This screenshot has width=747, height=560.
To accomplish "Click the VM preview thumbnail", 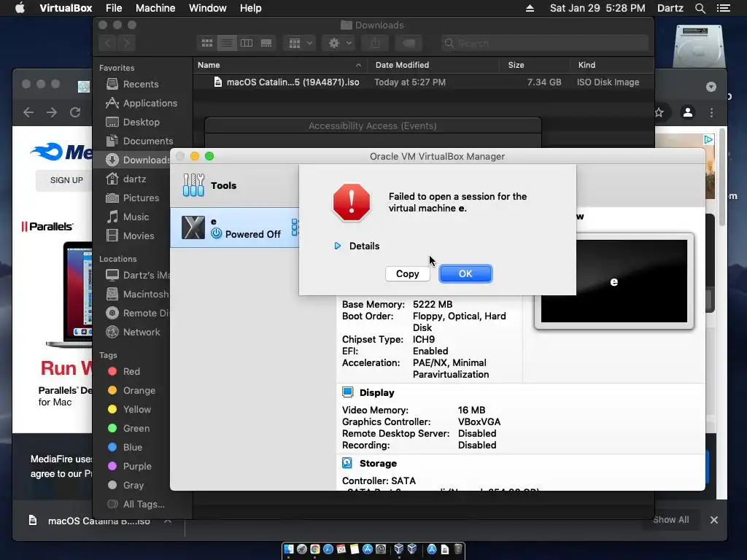I will click(614, 281).
